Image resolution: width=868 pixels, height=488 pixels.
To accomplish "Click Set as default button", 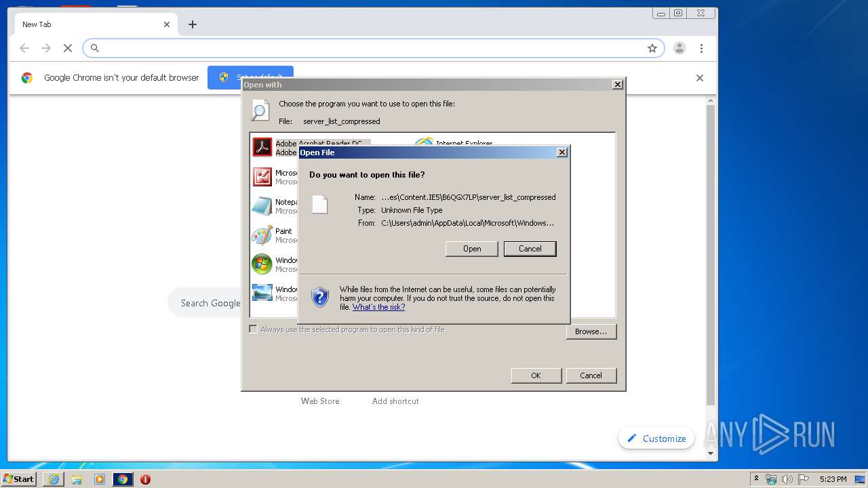I will tap(250, 77).
